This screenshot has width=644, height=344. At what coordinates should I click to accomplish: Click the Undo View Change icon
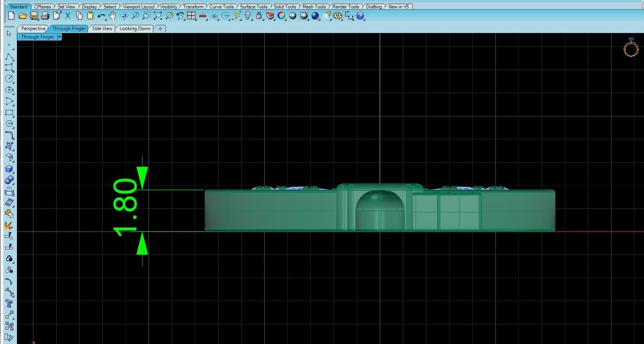(x=180, y=16)
